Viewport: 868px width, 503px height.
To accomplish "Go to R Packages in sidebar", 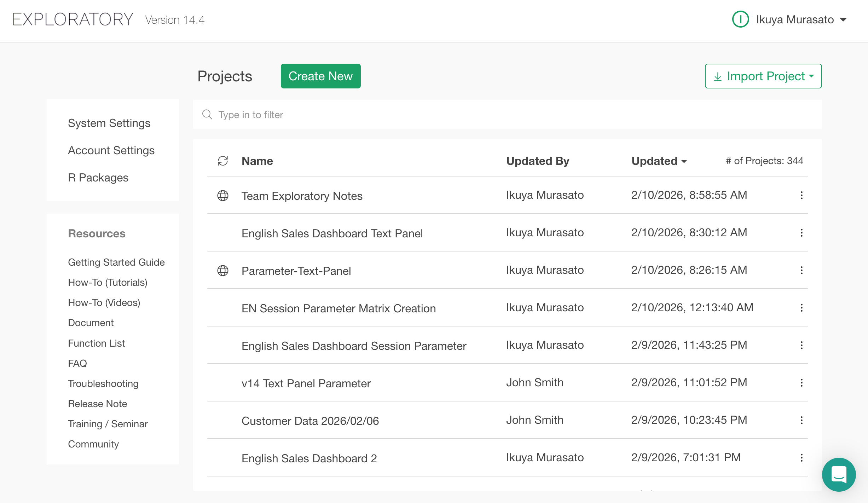I will pos(98,178).
